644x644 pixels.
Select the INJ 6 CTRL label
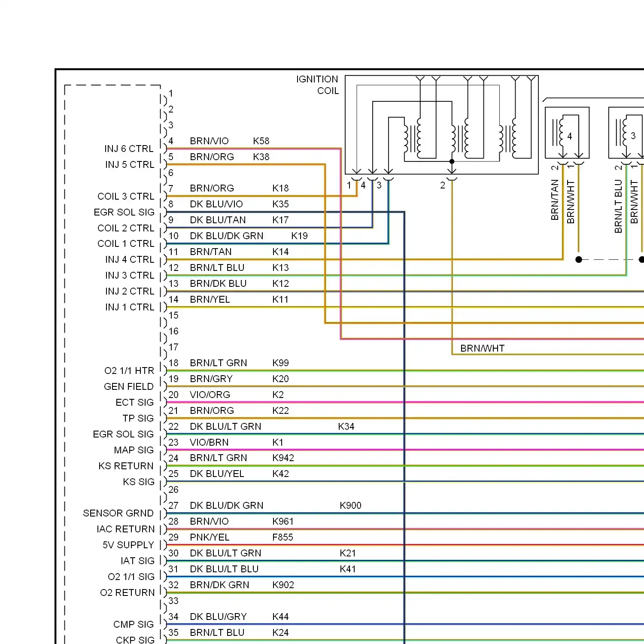[129, 149]
